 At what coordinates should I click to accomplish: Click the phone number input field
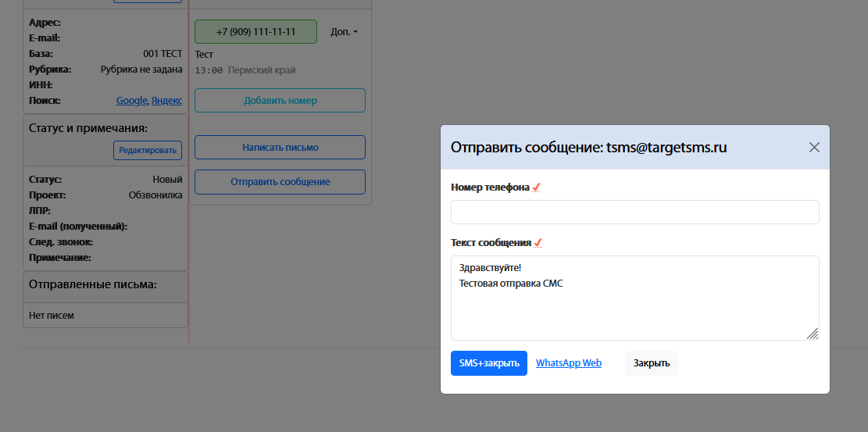coord(635,212)
